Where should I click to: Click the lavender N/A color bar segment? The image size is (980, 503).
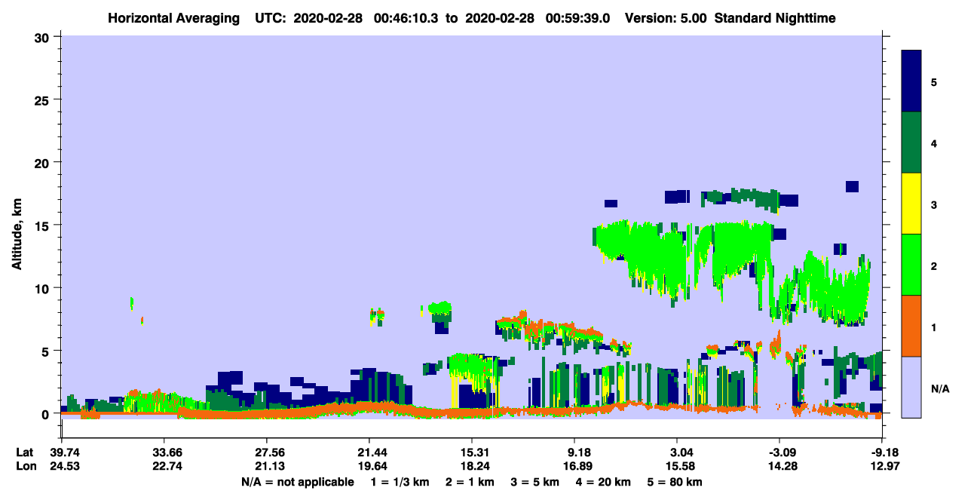coord(911,387)
